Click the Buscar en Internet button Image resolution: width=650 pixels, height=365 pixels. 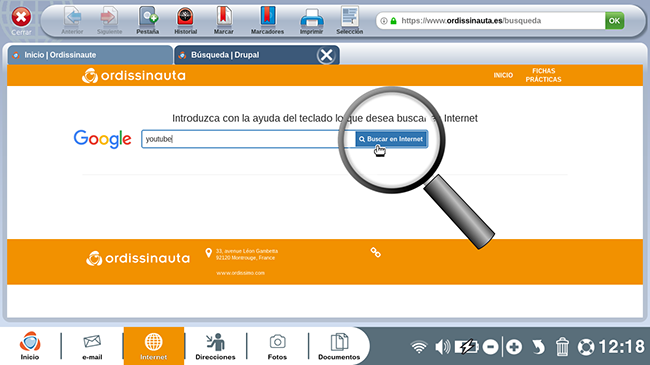(391, 139)
